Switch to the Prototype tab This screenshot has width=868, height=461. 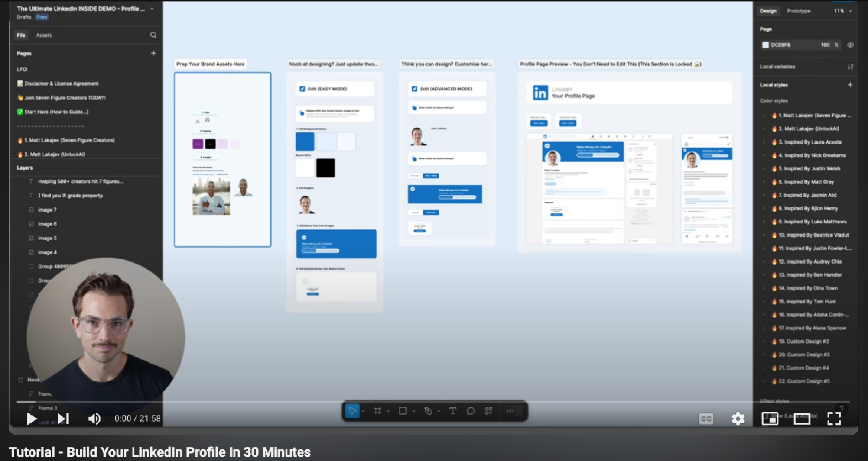799,11
